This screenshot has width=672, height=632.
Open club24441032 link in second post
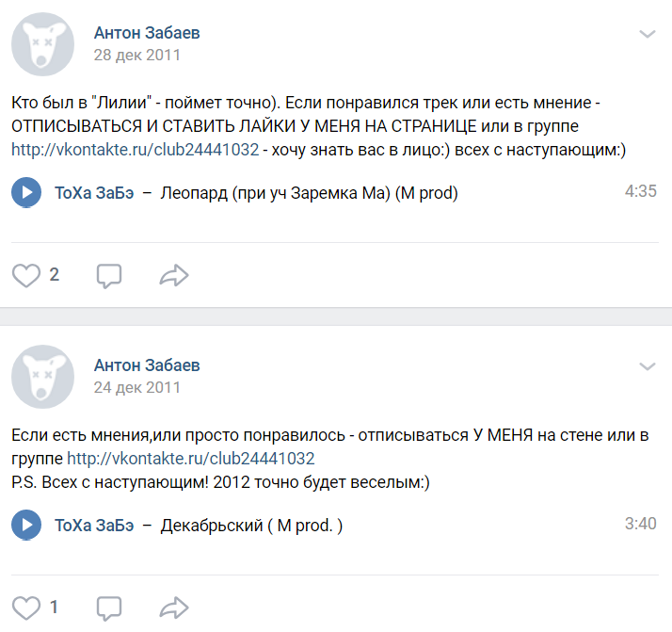click(190, 460)
